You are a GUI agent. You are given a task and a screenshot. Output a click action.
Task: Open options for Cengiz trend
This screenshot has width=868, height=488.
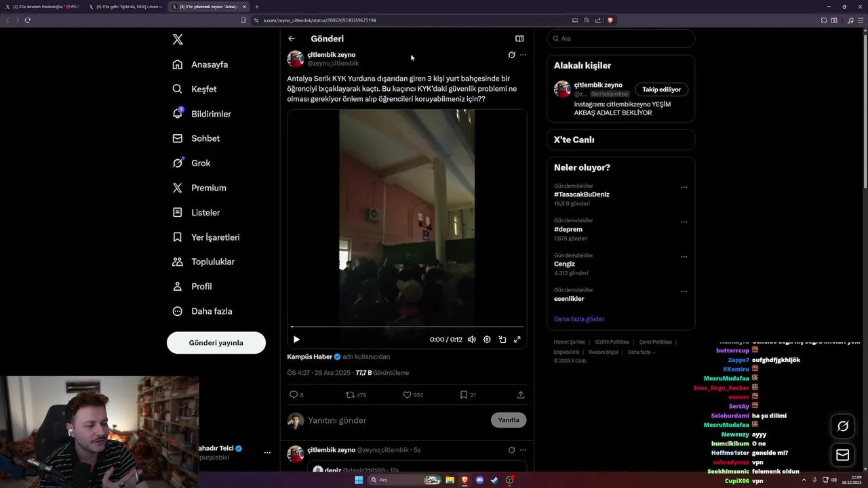pos(684,257)
